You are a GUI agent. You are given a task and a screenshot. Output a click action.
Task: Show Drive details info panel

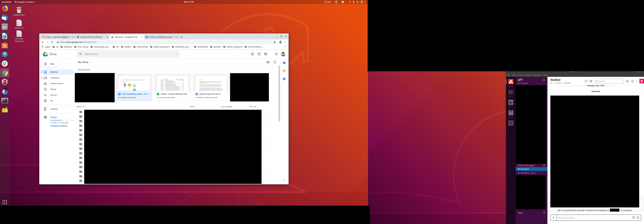pyautogui.click(x=275, y=62)
